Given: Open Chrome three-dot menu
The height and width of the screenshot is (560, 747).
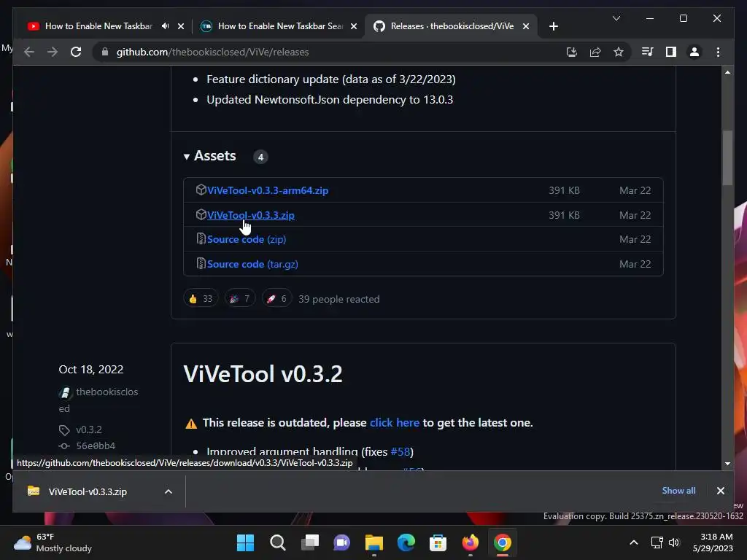Looking at the screenshot, I should pyautogui.click(x=718, y=52).
